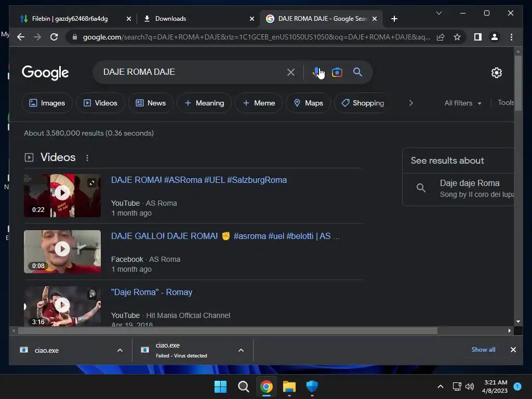Screen dimensions: 532x399
Task: Open Google quick settings gear
Action: (496, 73)
